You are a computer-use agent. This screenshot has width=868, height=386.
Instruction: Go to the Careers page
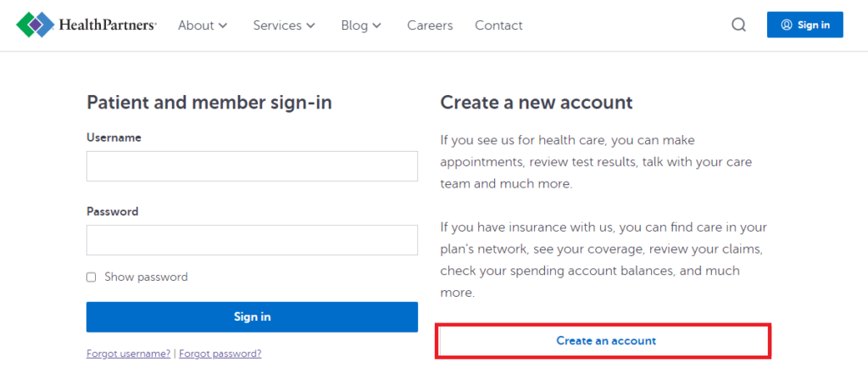[x=430, y=25]
